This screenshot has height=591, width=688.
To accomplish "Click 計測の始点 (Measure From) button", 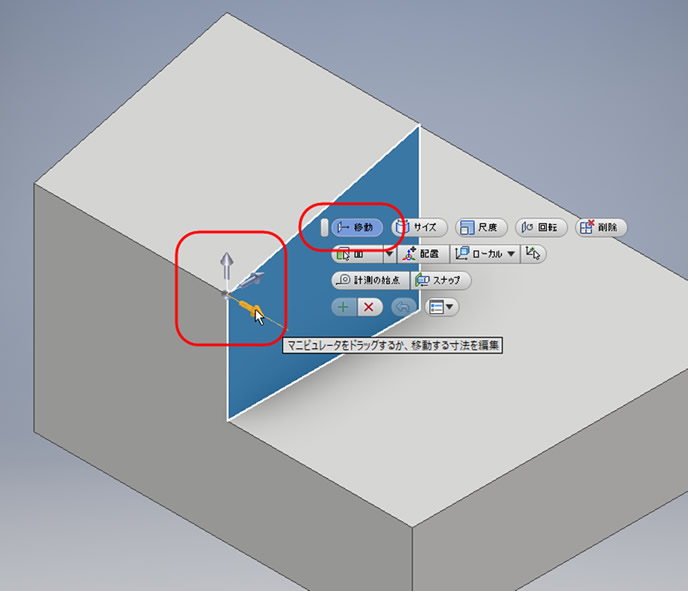I will point(370,280).
